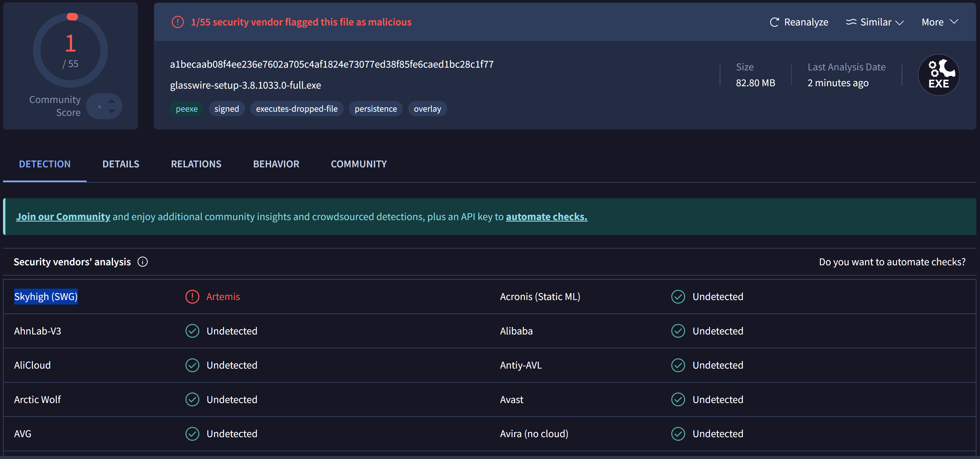Click the check icon in Arctic Wolf row
980x459 pixels.
(192, 399)
